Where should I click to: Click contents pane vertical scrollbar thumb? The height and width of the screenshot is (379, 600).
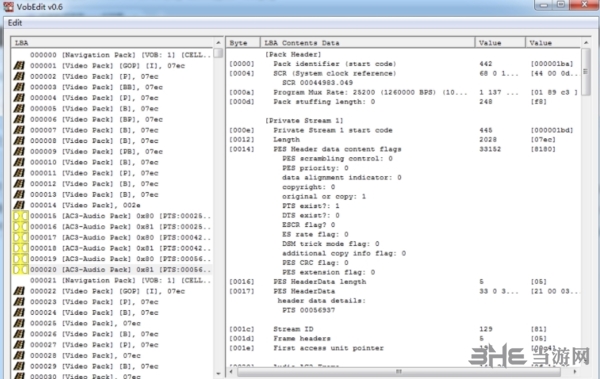pos(586,72)
